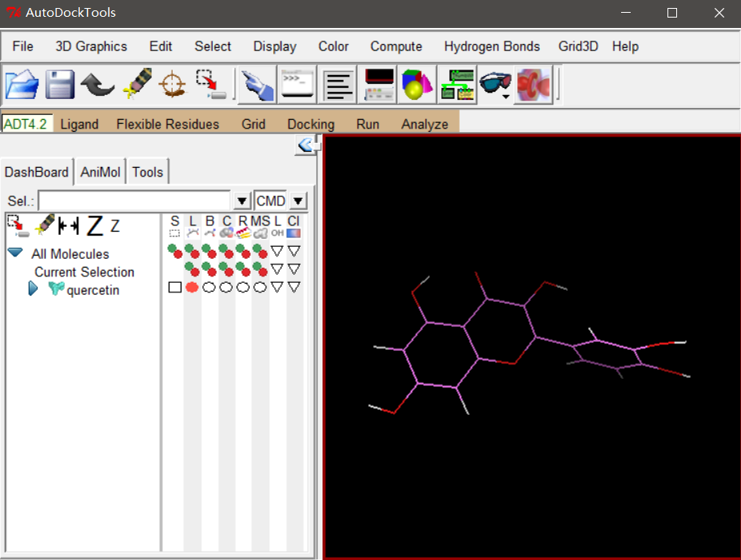Click the large Z zoom icon
Screen dimensions: 741x560
(x=95, y=226)
